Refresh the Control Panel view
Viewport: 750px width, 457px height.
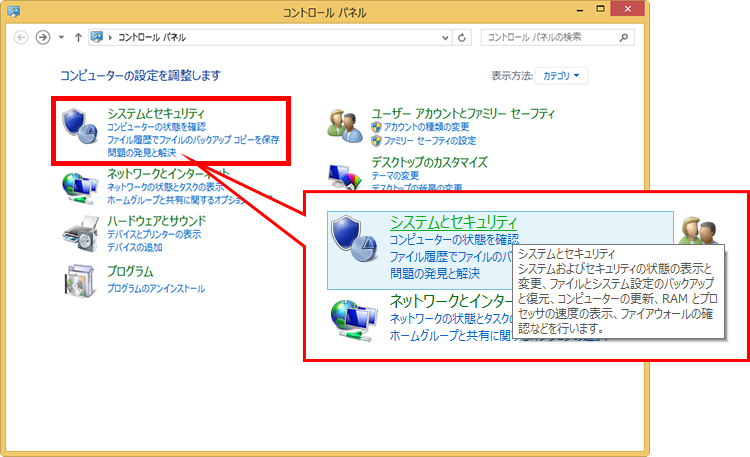click(x=462, y=37)
